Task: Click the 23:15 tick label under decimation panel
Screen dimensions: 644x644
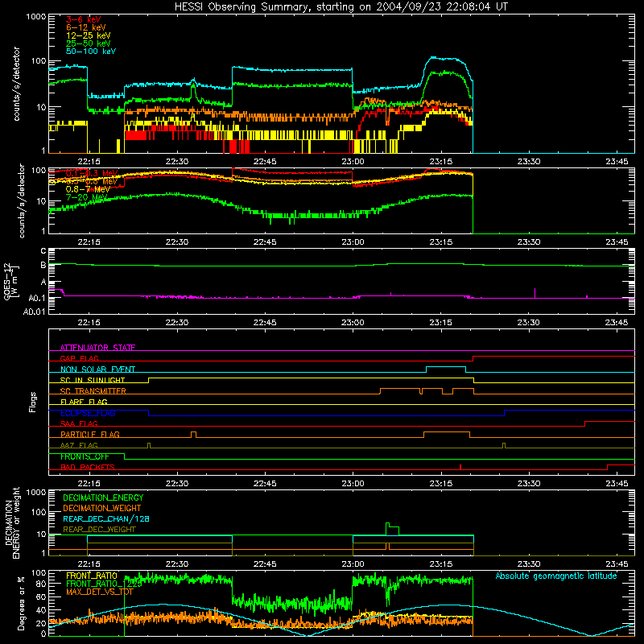Action: coord(440,564)
